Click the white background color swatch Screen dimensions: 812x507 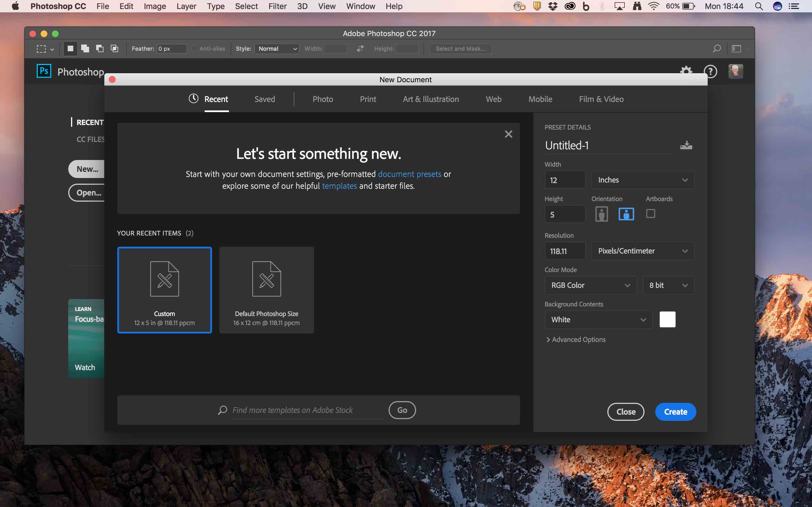coord(668,319)
